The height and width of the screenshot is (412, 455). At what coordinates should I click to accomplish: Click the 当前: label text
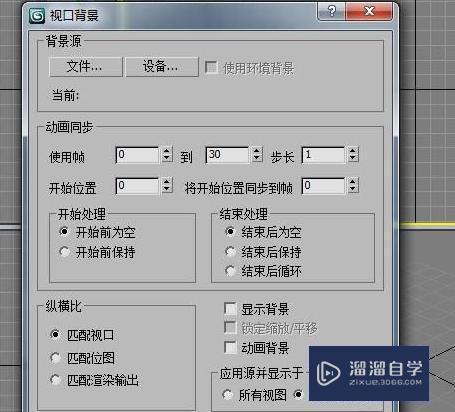coord(65,95)
